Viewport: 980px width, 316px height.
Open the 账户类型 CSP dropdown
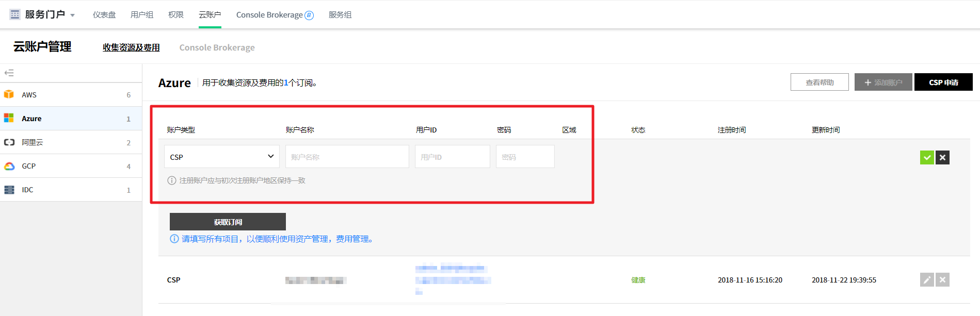coord(221,157)
